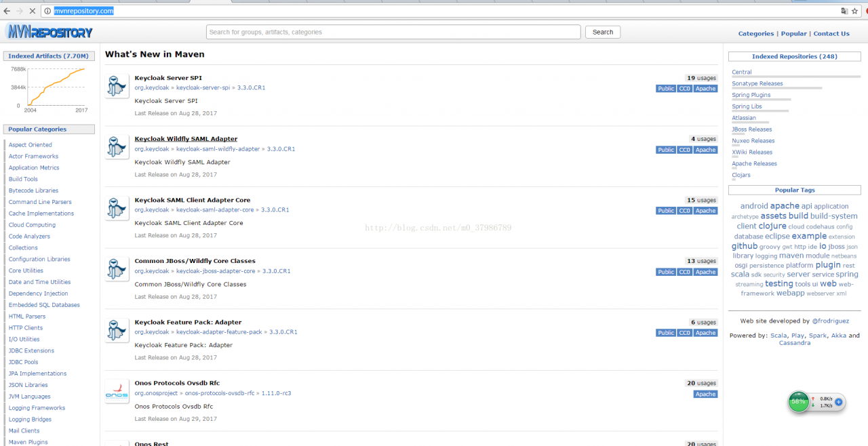This screenshot has width=868, height=446.
Task: Open the Categories top navigation link
Action: [756, 33]
